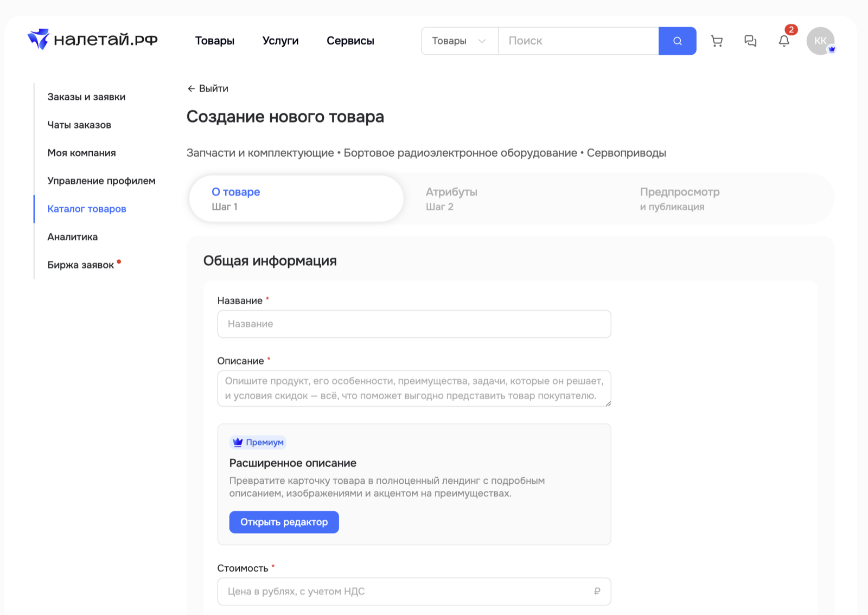Open Управление профилем
Screen dimensions: 868x615
click(101, 181)
